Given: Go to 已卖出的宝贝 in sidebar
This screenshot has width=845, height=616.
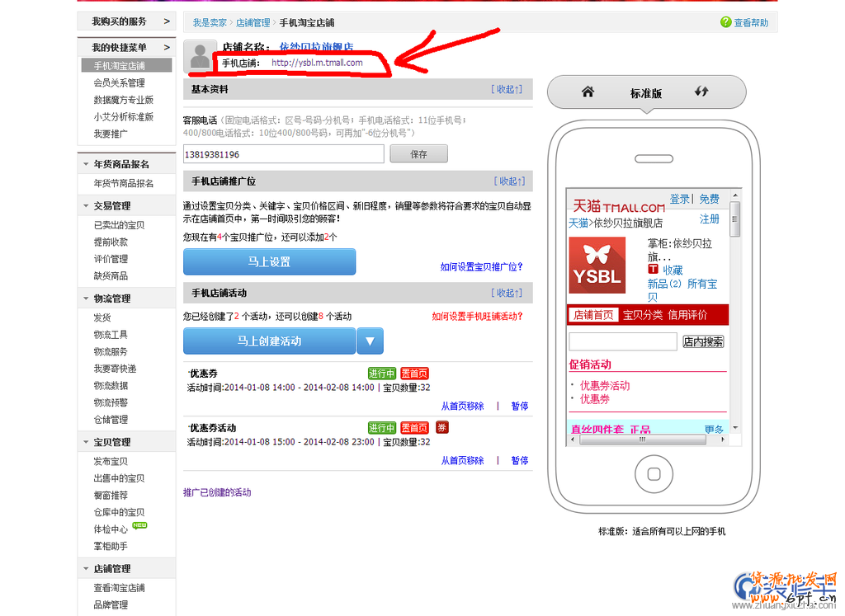Looking at the screenshot, I should pyautogui.click(x=119, y=225).
